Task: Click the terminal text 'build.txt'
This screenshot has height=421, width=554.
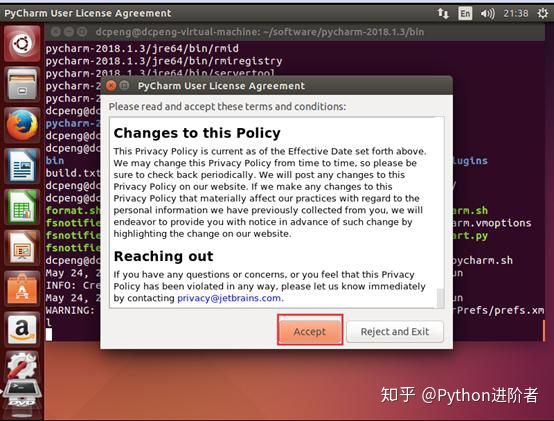Action: pos(73,173)
